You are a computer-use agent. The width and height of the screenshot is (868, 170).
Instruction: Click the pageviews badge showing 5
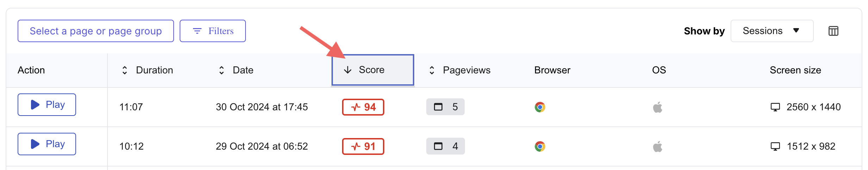click(x=445, y=107)
